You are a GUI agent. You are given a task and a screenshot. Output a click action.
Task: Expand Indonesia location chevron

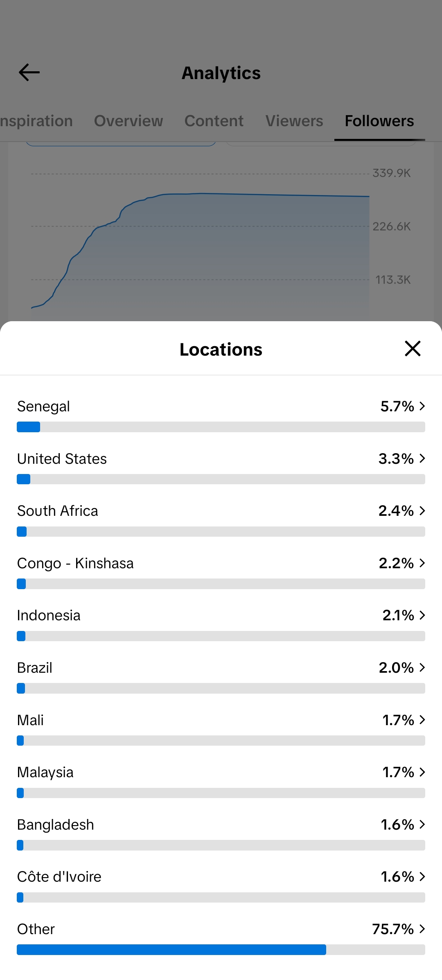click(x=422, y=615)
